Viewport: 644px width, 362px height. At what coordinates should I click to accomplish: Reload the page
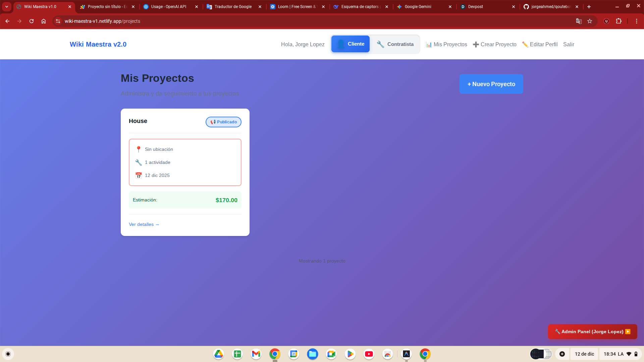pyautogui.click(x=32, y=21)
